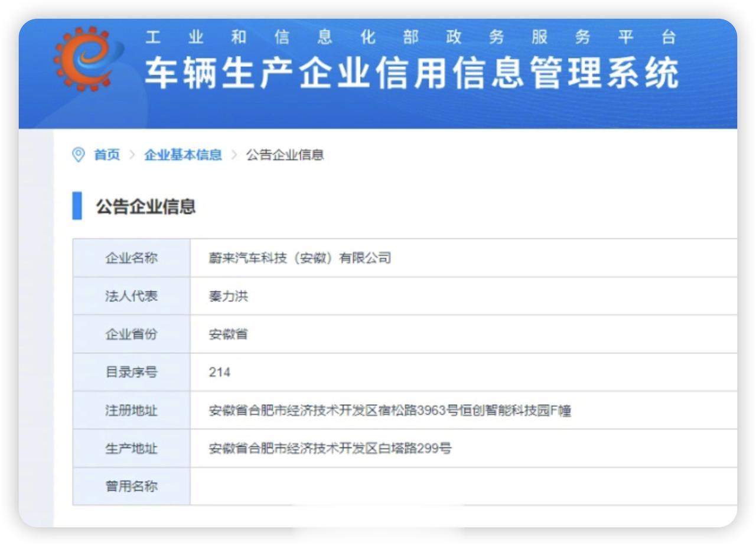
Task: Select the 法人代表 label cell
Action: pos(131,296)
